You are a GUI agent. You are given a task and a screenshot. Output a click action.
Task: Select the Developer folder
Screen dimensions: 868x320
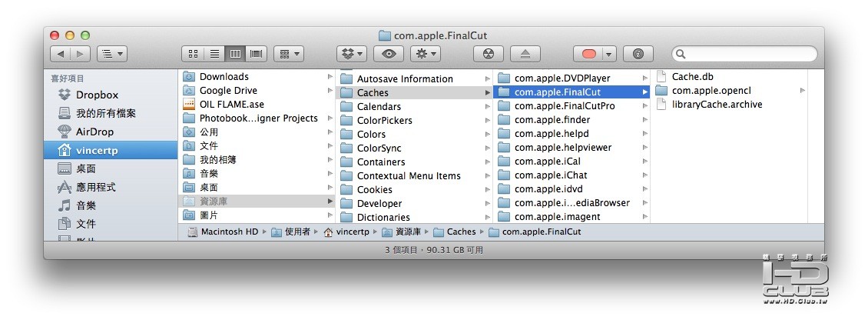pyautogui.click(x=415, y=204)
